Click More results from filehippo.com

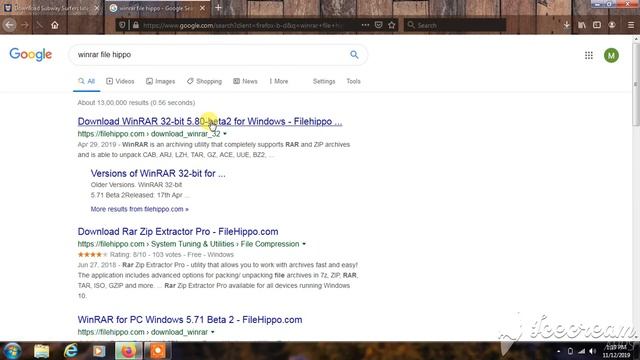140,209
